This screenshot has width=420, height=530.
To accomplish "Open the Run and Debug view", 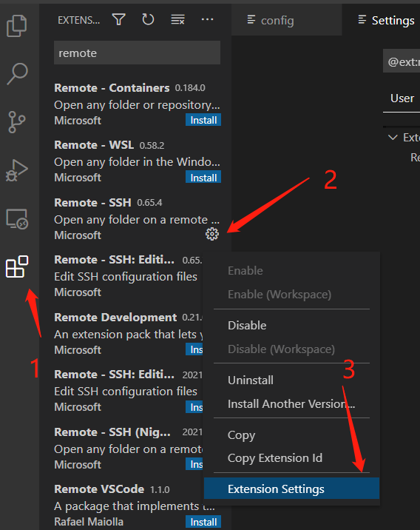I will tap(17, 170).
